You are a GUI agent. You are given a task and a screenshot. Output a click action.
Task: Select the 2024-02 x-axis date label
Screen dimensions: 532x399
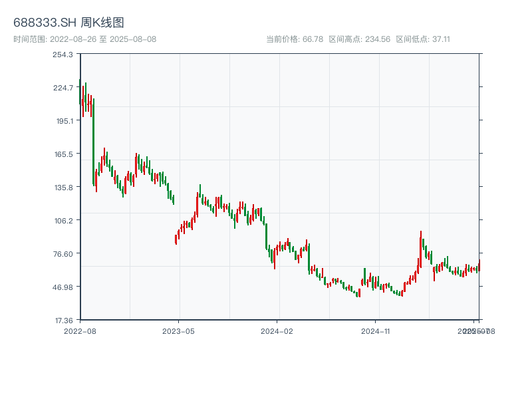click(277, 331)
